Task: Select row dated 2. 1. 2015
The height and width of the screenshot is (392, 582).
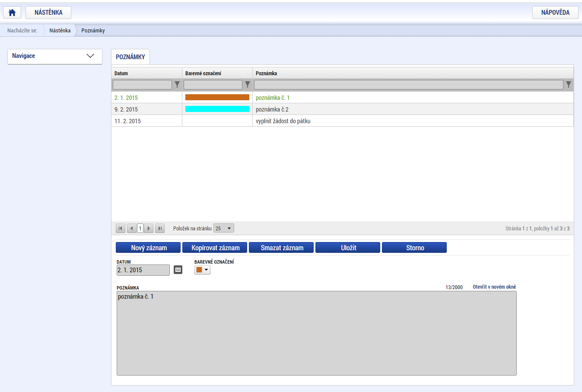Action: coord(342,97)
